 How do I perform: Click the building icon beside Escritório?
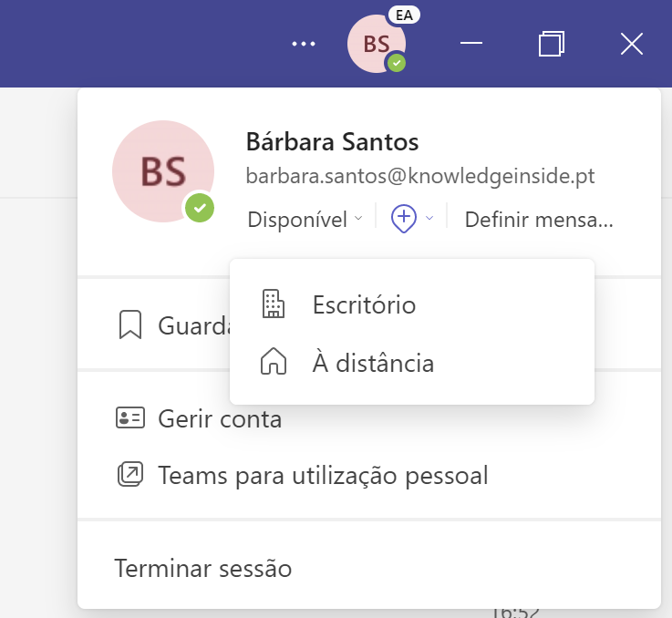click(x=273, y=304)
